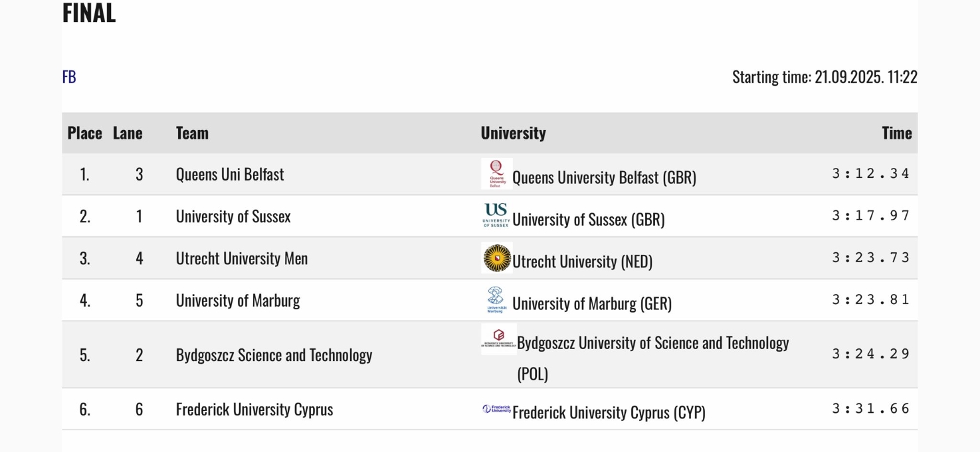Screen dimensions: 980x452
Task: Click Queens Uni Belfast winning time 3:12.34
Action: 870,174
